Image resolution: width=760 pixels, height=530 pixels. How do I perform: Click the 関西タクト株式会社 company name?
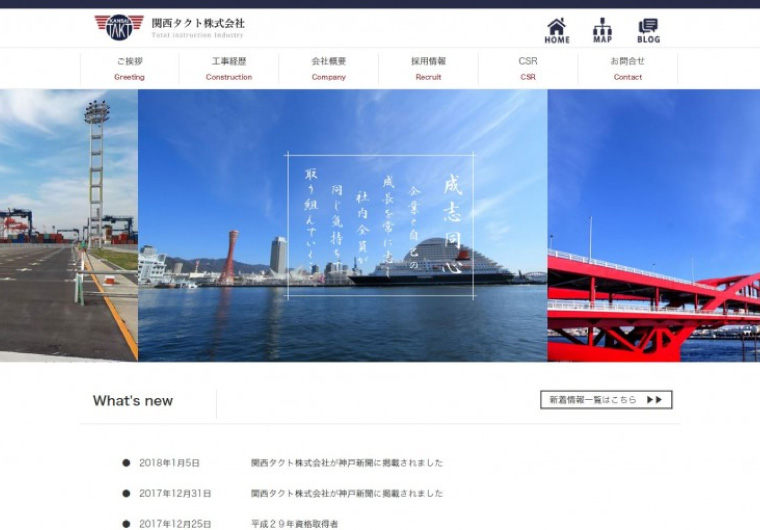(x=198, y=23)
